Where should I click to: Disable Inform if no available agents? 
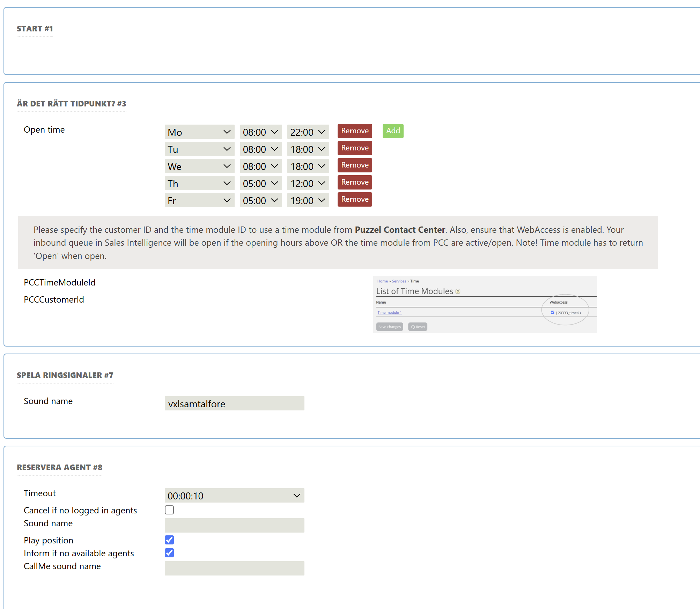(169, 553)
